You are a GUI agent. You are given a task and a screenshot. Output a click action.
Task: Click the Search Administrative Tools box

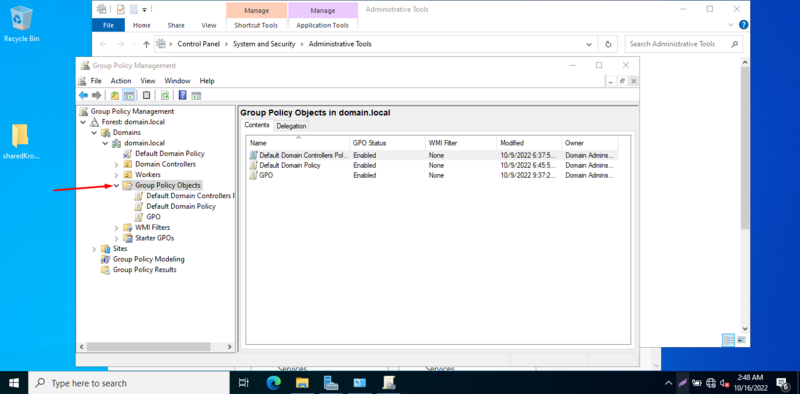click(x=683, y=44)
